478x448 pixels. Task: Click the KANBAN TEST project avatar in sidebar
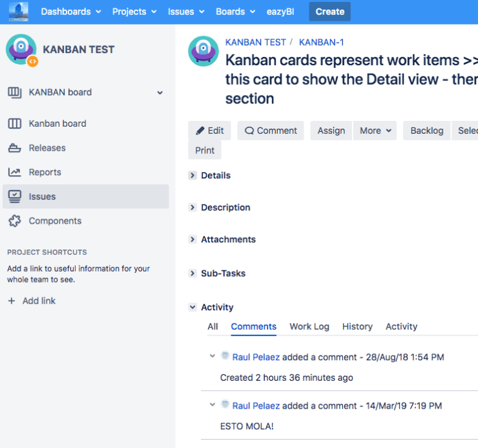[21, 50]
